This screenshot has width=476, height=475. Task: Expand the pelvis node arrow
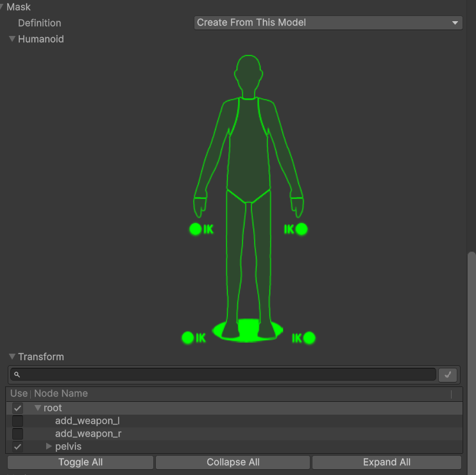click(x=49, y=446)
